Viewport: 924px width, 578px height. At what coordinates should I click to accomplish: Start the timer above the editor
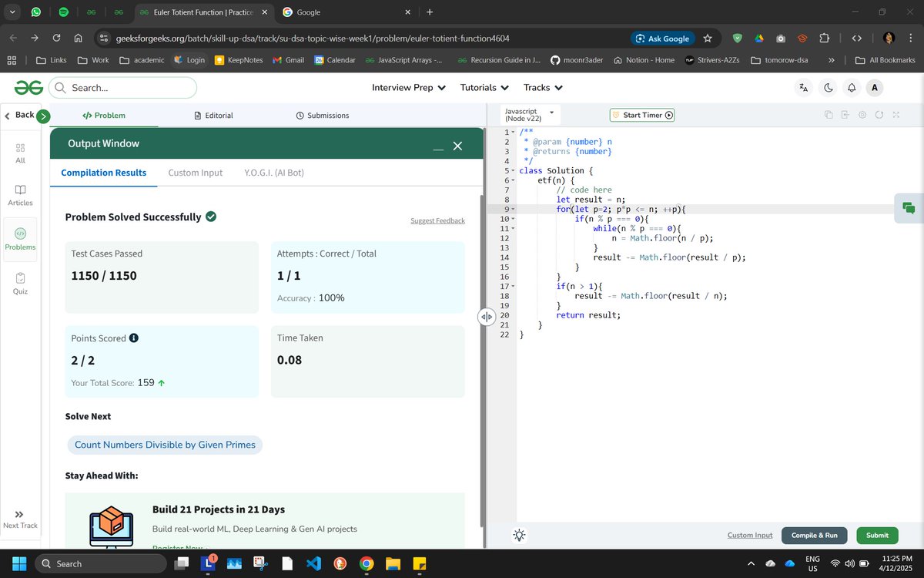642,115
